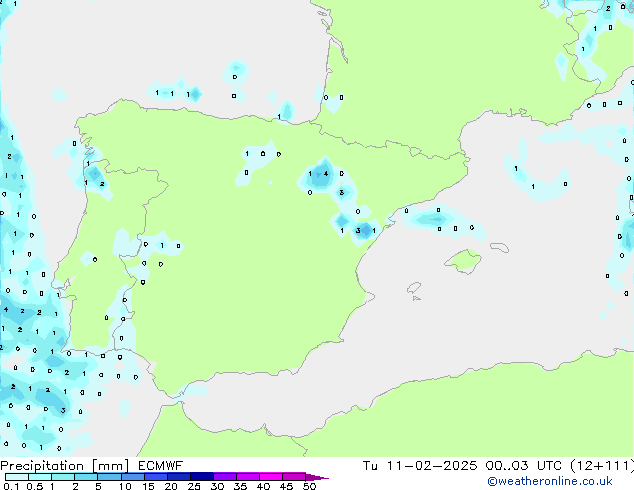
Task: Click Mallorca island on the map
Action: [x=463, y=261]
